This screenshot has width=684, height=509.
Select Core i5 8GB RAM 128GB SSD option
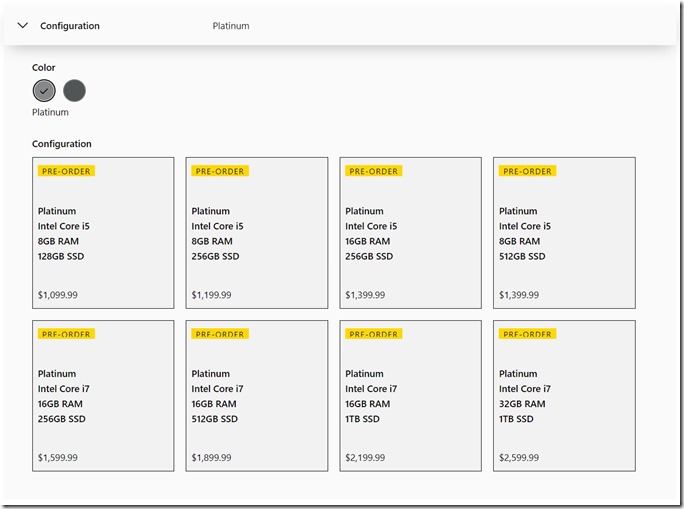click(103, 233)
